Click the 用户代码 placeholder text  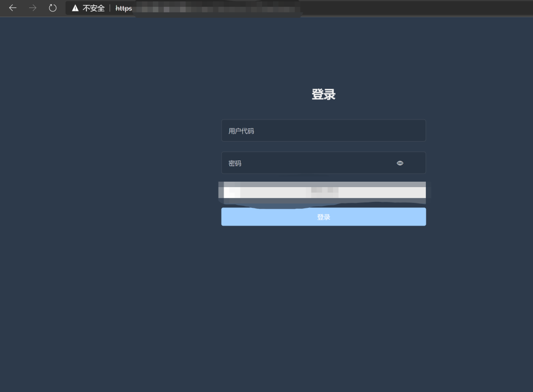point(241,131)
